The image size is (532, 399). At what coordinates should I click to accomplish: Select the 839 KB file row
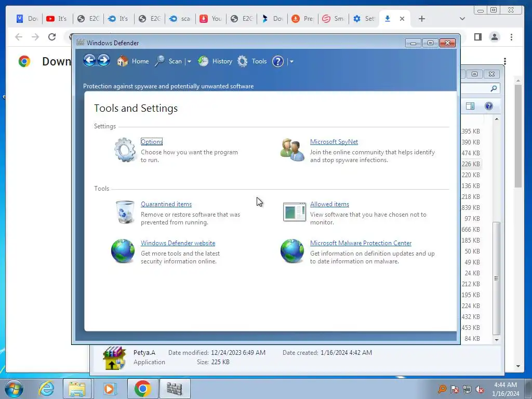click(471, 208)
